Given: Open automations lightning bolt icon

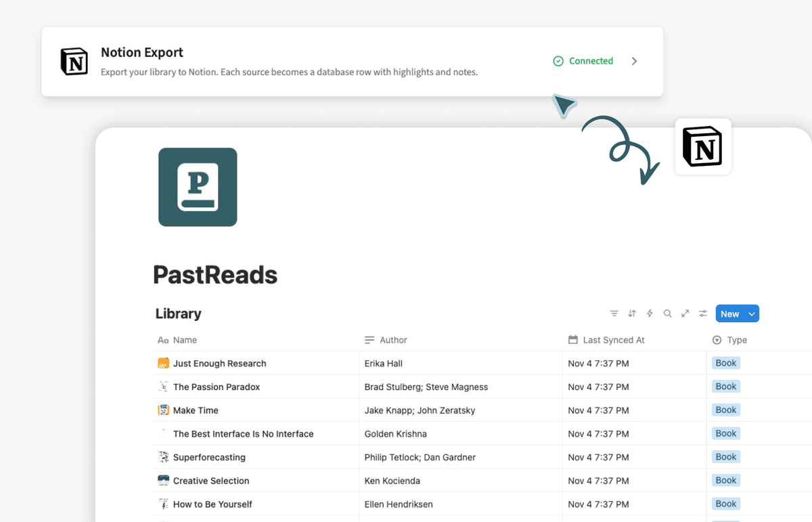Looking at the screenshot, I should [650, 313].
